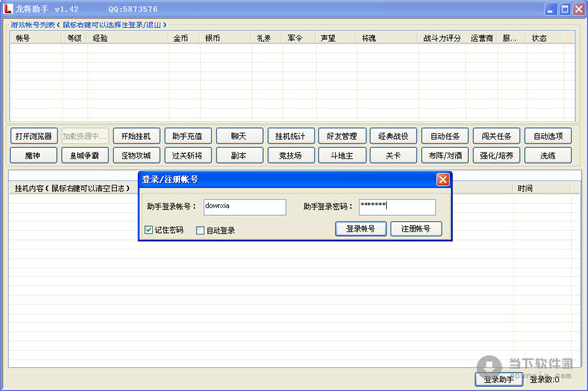Click the 状态 column header
This screenshot has width=588, height=391.
(x=545, y=38)
